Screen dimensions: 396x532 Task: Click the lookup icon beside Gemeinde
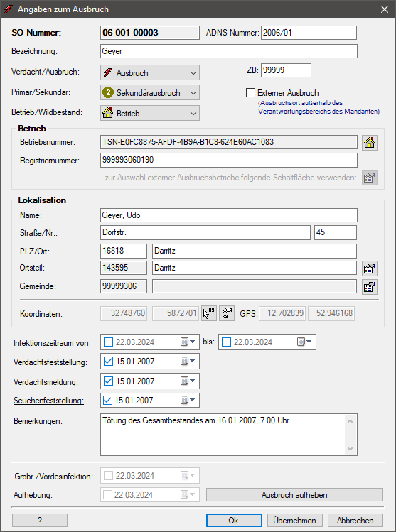(370, 287)
